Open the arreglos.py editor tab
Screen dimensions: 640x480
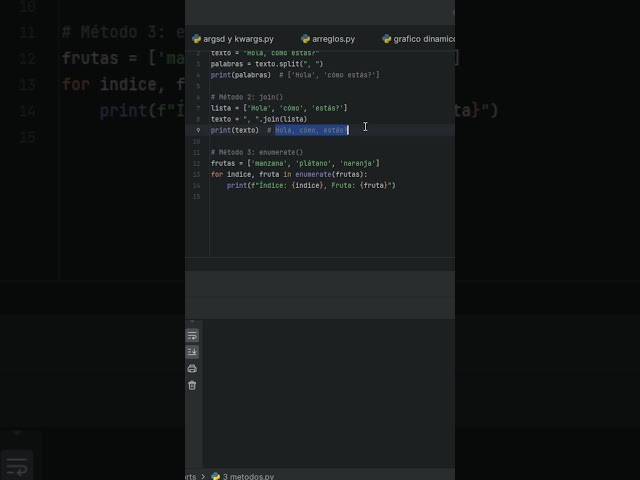[x=328, y=39]
